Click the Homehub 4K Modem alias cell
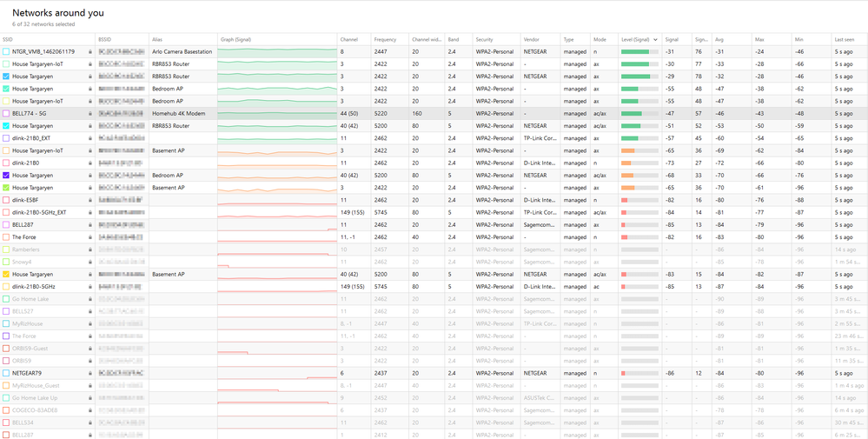 [x=182, y=114]
